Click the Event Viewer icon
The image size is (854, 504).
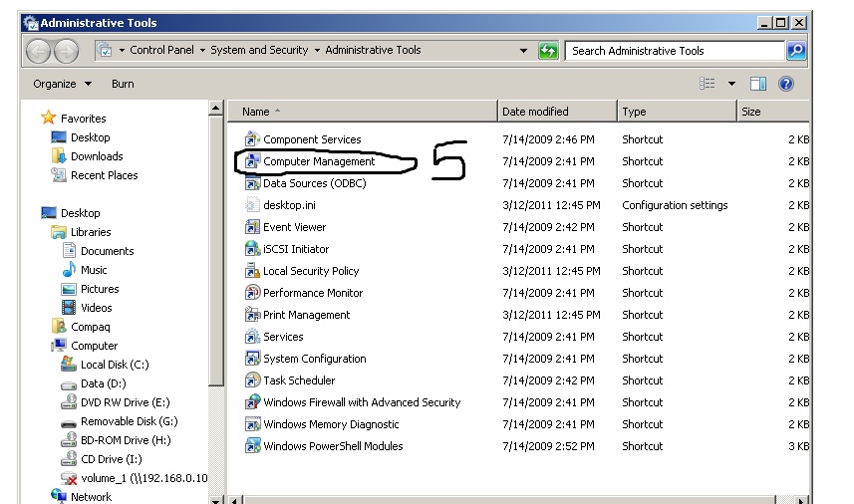(252, 227)
